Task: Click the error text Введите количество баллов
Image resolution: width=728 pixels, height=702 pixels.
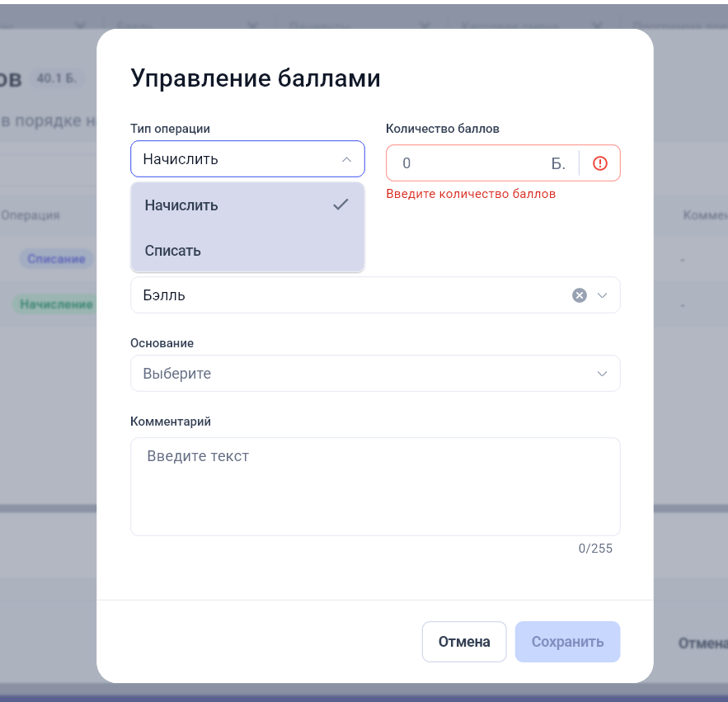Action: point(471,194)
